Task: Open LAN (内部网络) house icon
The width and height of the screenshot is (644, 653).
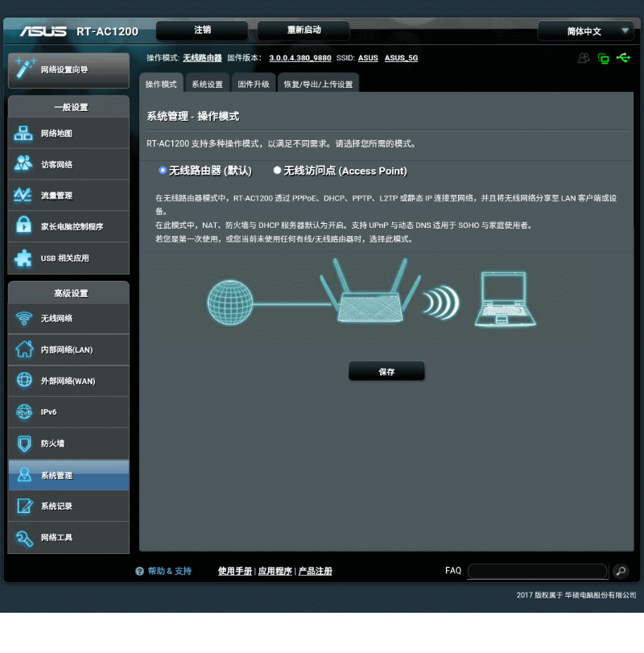Action: point(25,349)
